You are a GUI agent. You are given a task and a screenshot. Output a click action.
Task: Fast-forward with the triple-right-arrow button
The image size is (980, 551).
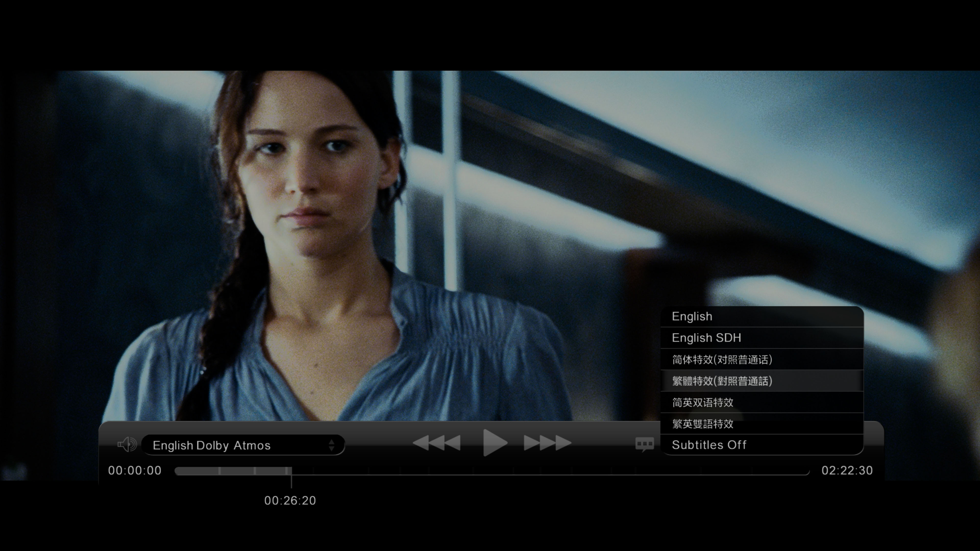pyautogui.click(x=547, y=443)
